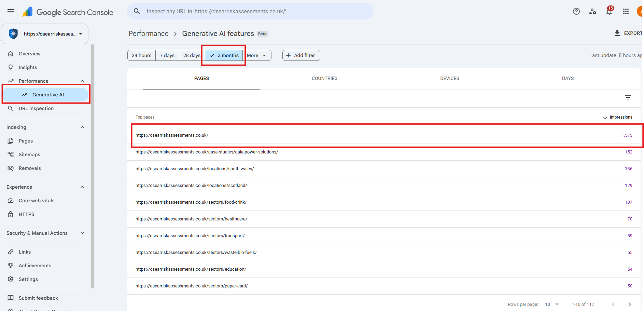Click the account avatar
The height and width of the screenshot is (311, 644).
640,11
